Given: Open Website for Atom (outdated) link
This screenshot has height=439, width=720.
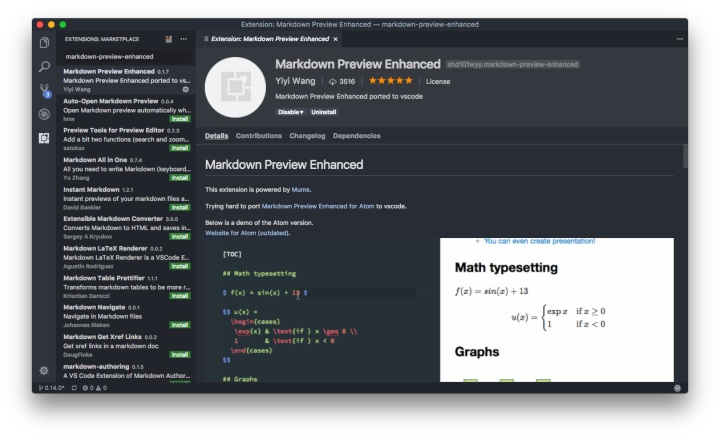Looking at the screenshot, I should (247, 233).
